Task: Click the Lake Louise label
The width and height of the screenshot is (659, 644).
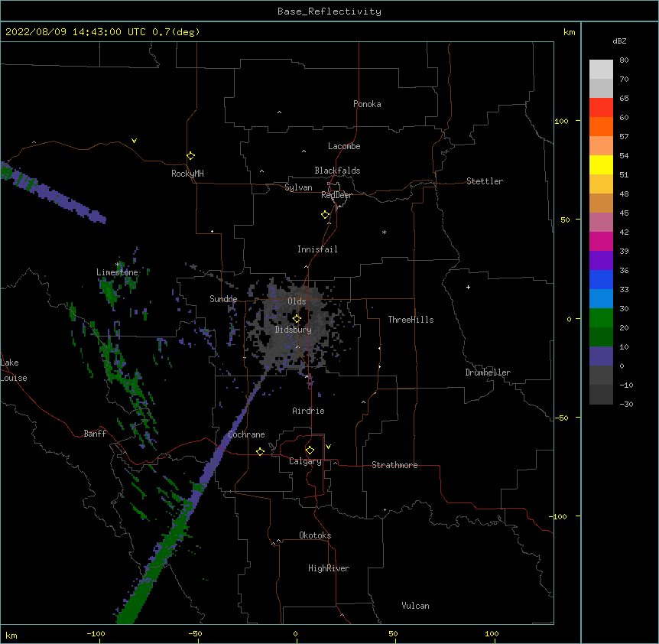Action: (x=12, y=370)
